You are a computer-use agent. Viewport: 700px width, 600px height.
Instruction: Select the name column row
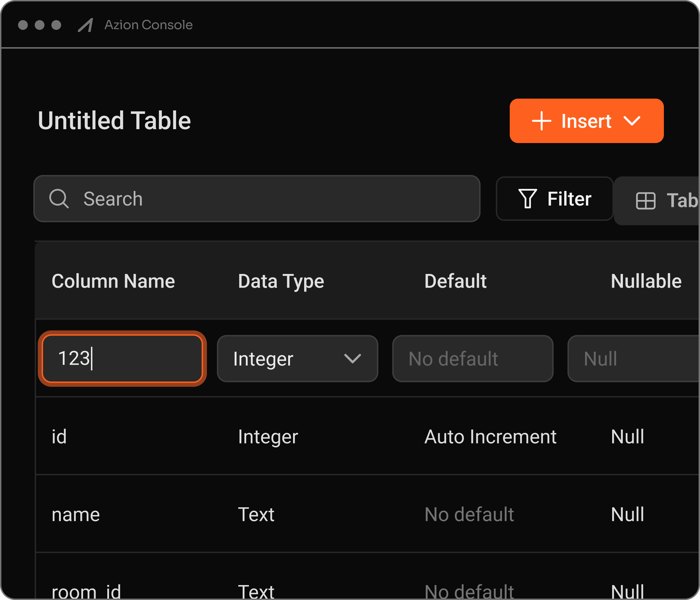click(76, 514)
